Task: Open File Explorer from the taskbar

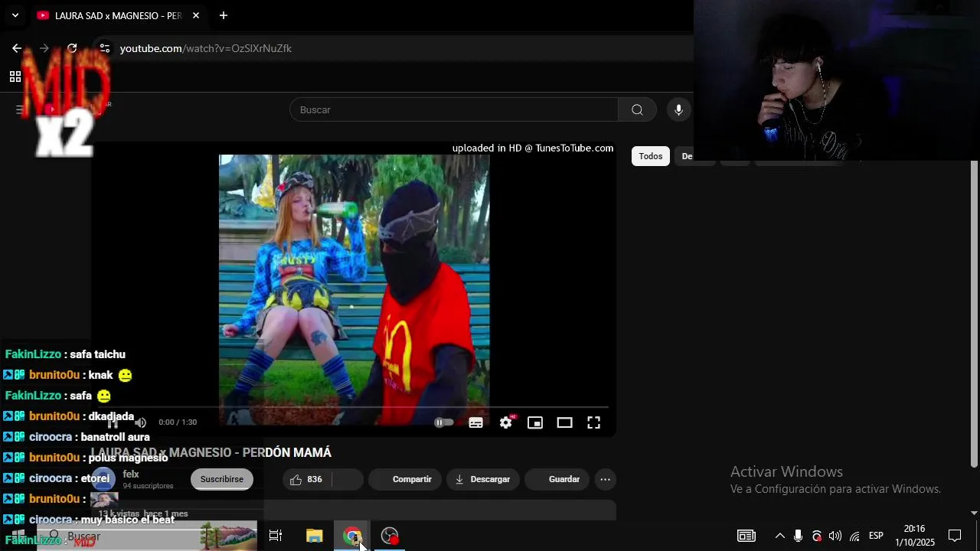Action: [x=315, y=536]
